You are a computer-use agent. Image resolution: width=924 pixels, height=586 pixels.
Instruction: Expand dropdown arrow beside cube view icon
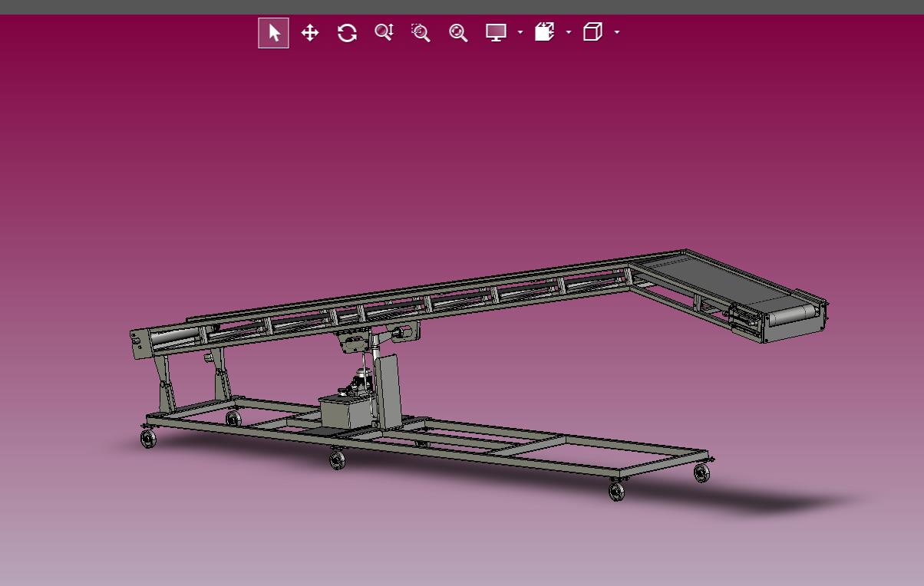617,33
